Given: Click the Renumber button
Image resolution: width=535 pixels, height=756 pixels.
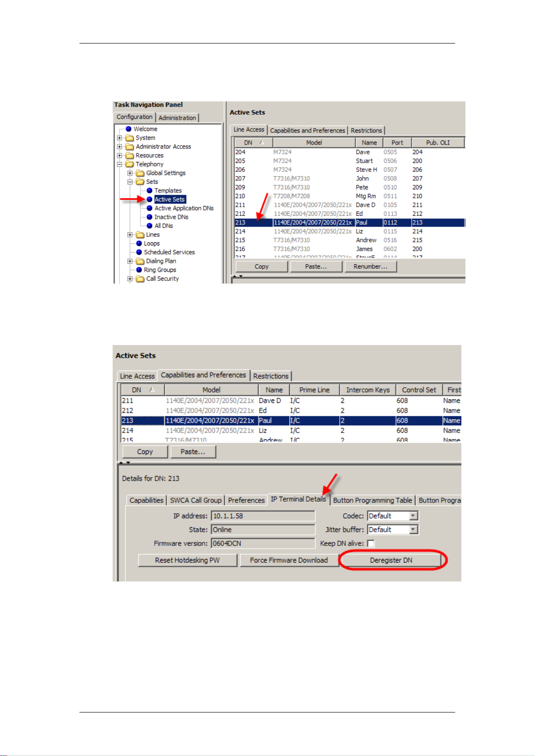Looking at the screenshot, I should pyautogui.click(x=370, y=267).
